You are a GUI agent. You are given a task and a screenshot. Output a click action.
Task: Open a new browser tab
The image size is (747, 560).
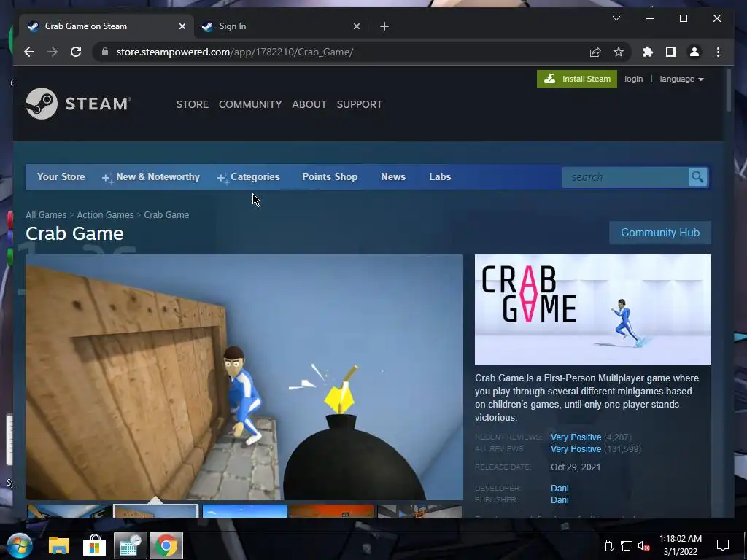[384, 27]
